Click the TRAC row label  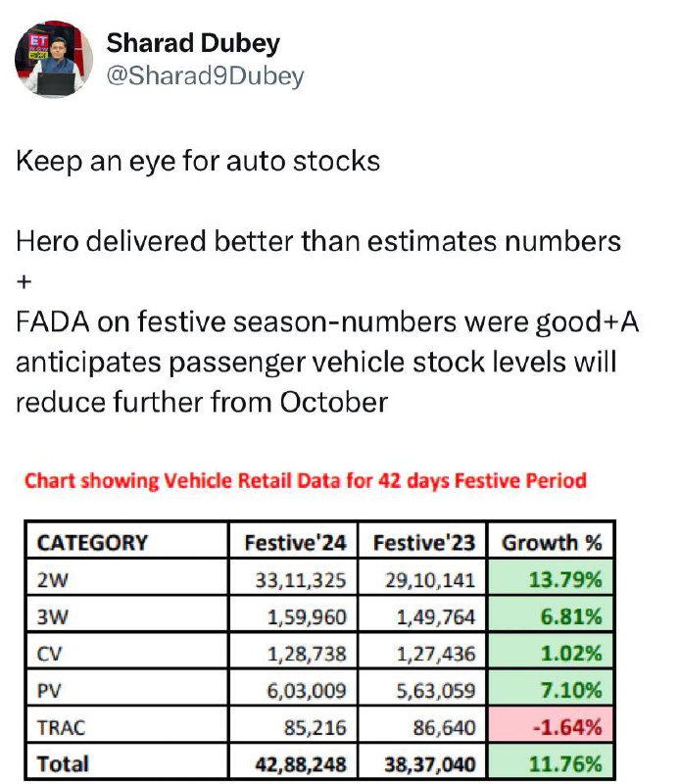pyautogui.click(x=61, y=727)
